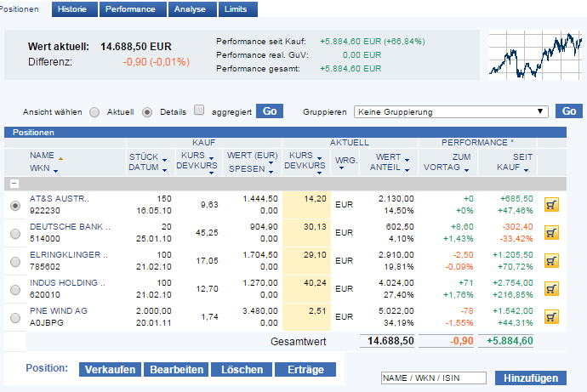This screenshot has width=587, height=392.
Task: Switch to the Analyse tab
Action: pyautogui.click(x=192, y=9)
